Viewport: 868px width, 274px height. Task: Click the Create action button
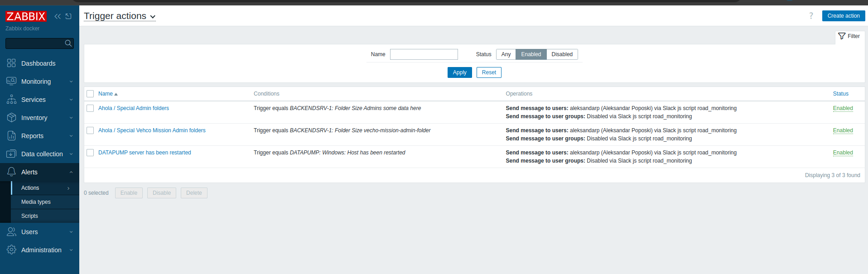(843, 16)
